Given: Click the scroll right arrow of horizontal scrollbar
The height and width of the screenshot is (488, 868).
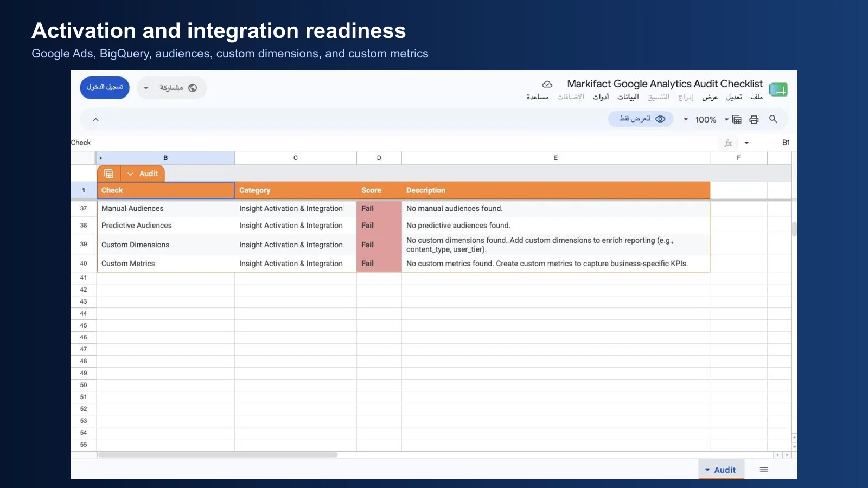Looking at the screenshot, I should 787,455.
